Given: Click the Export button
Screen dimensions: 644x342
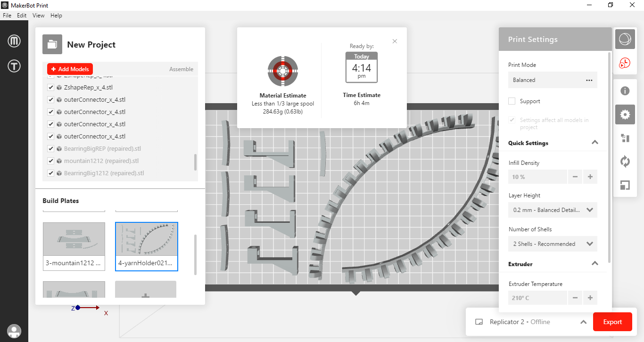Looking at the screenshot, I should pos(612,322).
